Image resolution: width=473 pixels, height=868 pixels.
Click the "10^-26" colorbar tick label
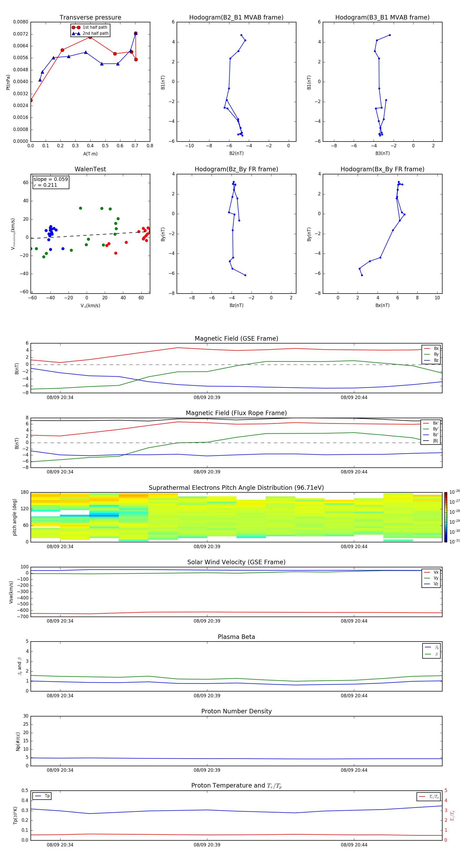coord(455,492)
